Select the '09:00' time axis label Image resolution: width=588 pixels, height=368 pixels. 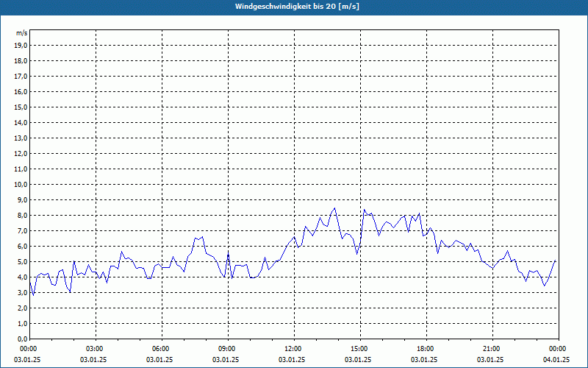pos(228,349)
